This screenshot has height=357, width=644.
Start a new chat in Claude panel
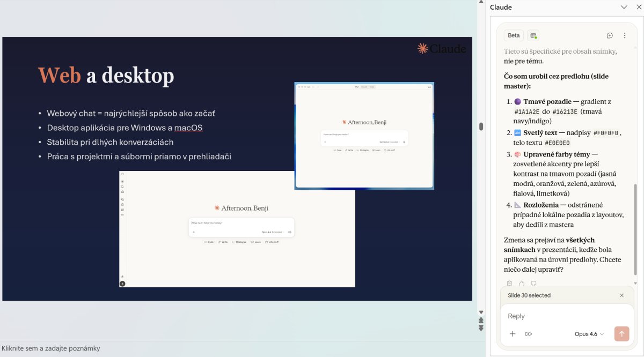(x=610, y=35)
